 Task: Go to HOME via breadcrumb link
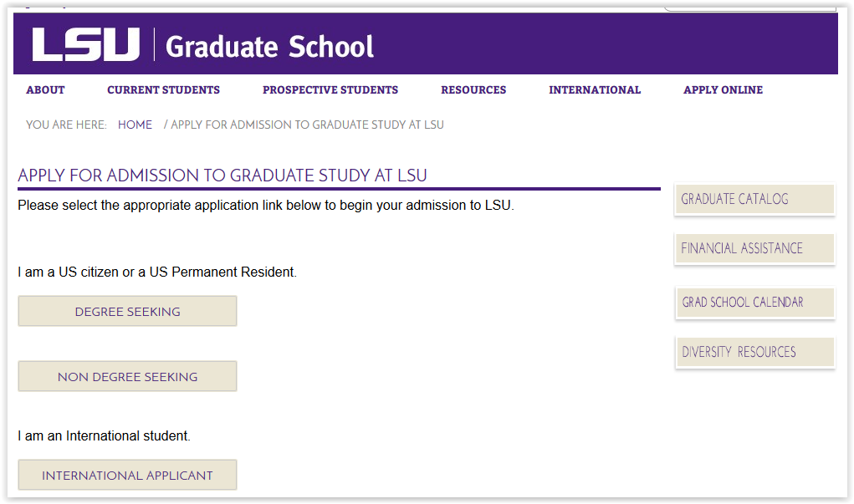point(135,125)
